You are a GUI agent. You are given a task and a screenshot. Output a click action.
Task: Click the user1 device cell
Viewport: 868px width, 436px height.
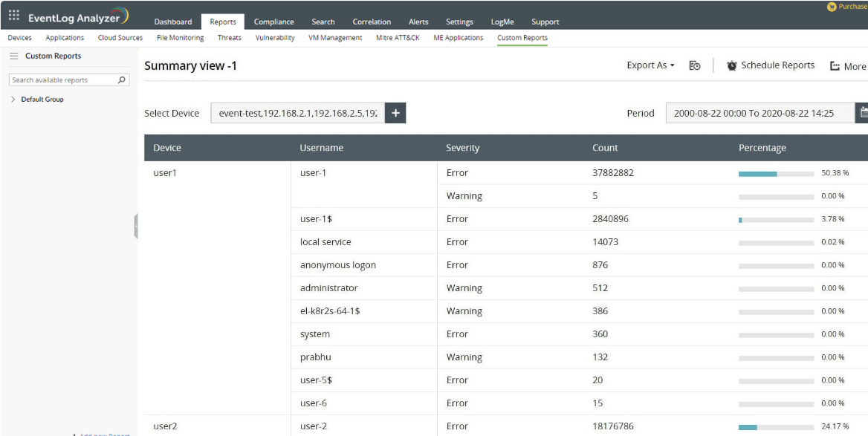tap(165, 172)
